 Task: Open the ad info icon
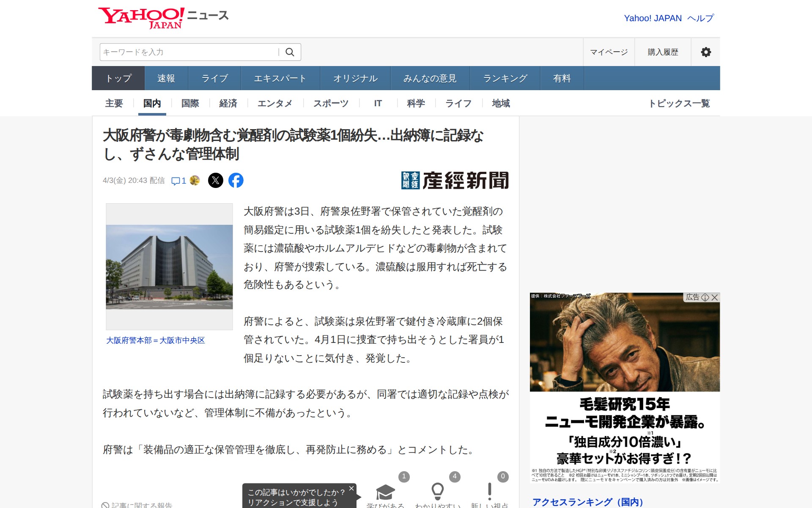(x=705, y=297)
